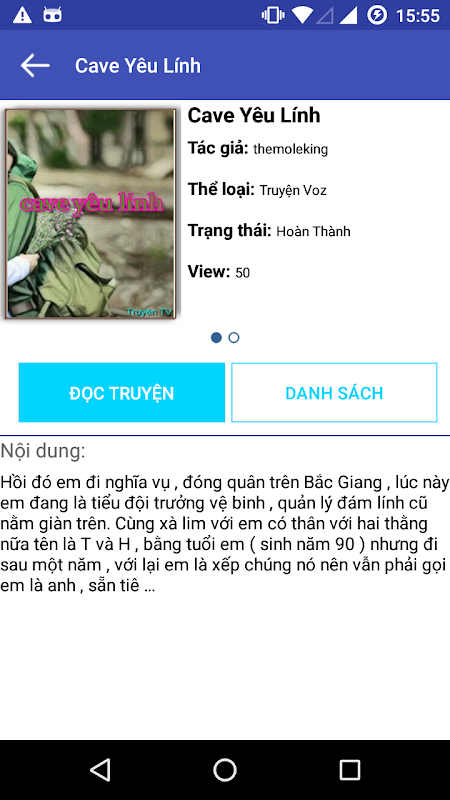The height and width of the screenshot is (800, 450).
Task: Tap the truncated story description text
Action: click(x=224, y=534)
